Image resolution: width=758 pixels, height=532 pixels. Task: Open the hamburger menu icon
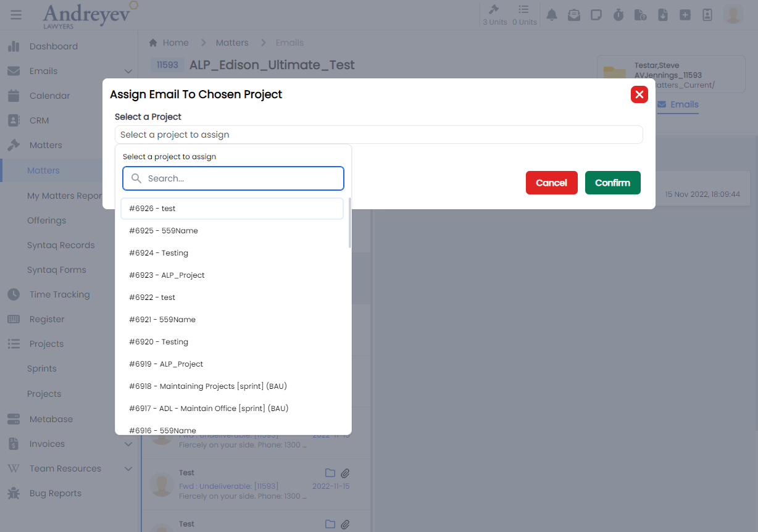[x=16, y=15]
